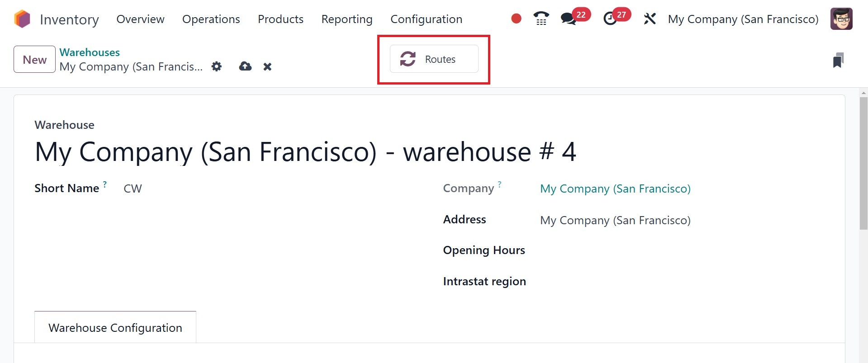Open the company switcher My Company (San Francisco)

(743, 19)
